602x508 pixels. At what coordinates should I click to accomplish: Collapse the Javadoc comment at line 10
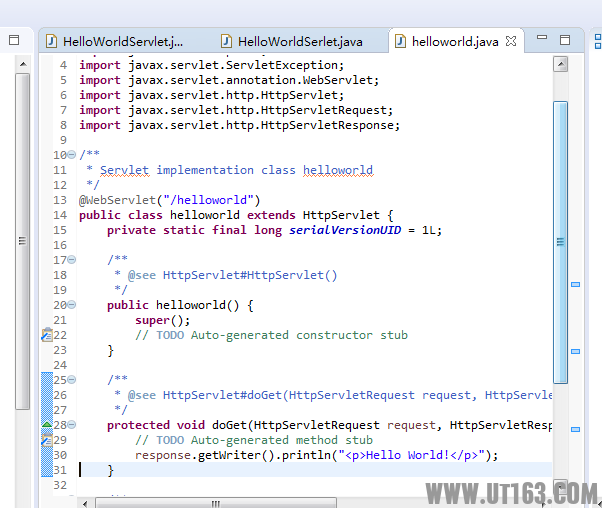click(x=71, y=155)
